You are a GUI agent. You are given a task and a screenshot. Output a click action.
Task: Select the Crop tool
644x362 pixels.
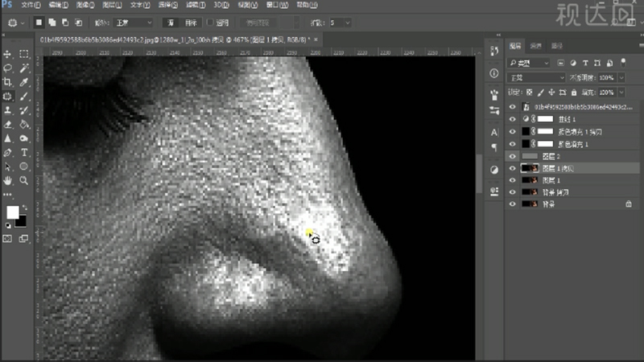click(7, 82)
